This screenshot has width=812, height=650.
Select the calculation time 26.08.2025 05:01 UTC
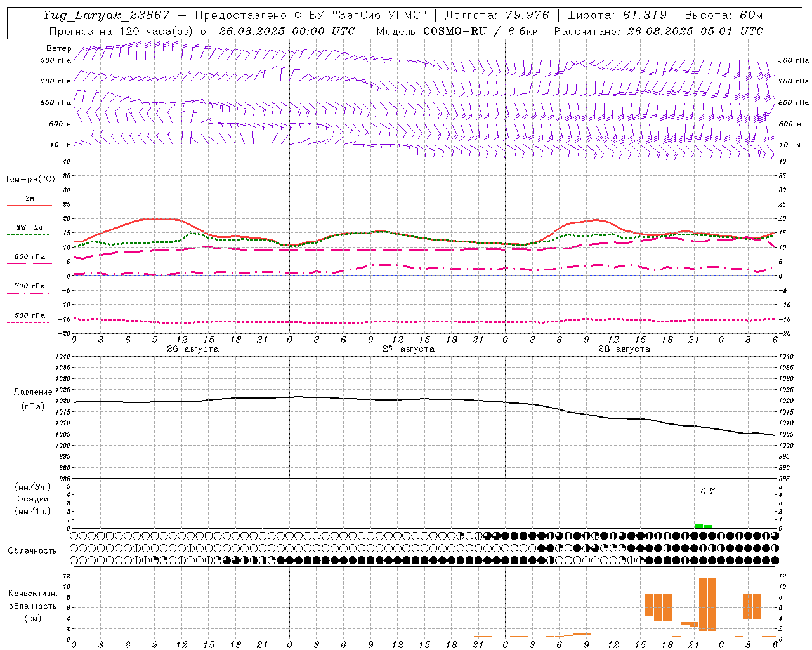[695, 31]
